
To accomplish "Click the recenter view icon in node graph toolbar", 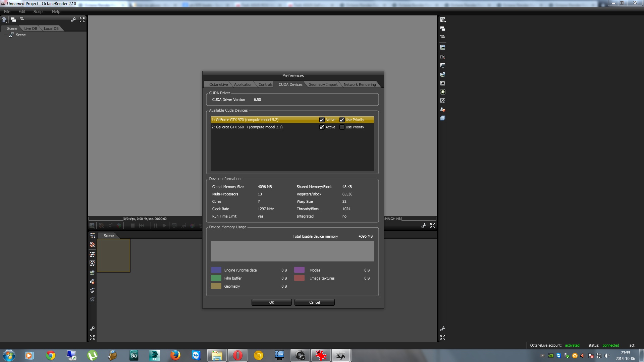I will pyautogui.click(x=92, y=245).
